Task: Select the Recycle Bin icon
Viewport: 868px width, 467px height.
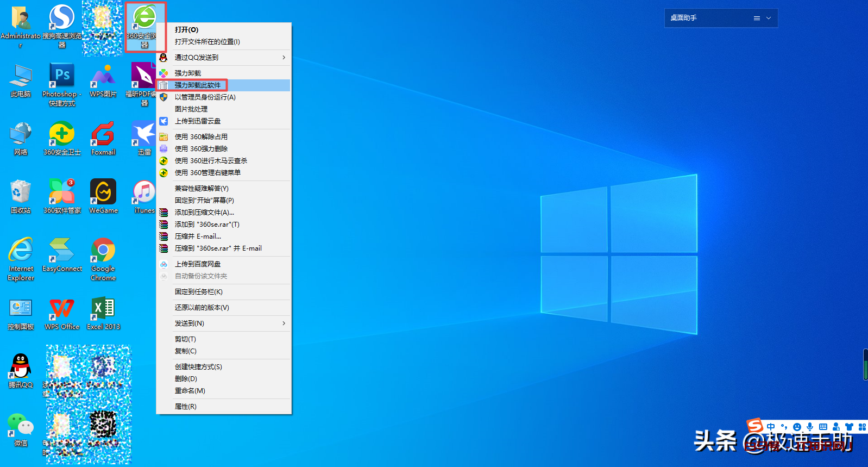Action: [21, 193]
